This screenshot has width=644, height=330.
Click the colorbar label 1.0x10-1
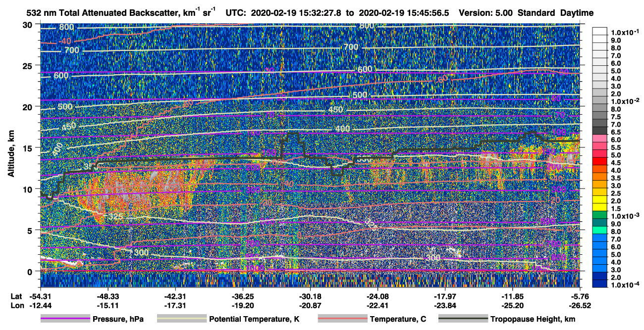625,32
